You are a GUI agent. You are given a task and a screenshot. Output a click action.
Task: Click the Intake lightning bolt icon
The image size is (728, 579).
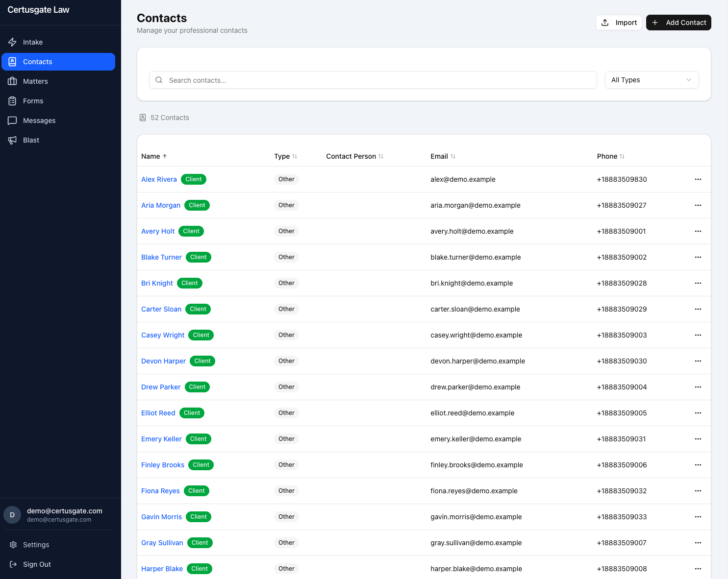coord(13,42)
